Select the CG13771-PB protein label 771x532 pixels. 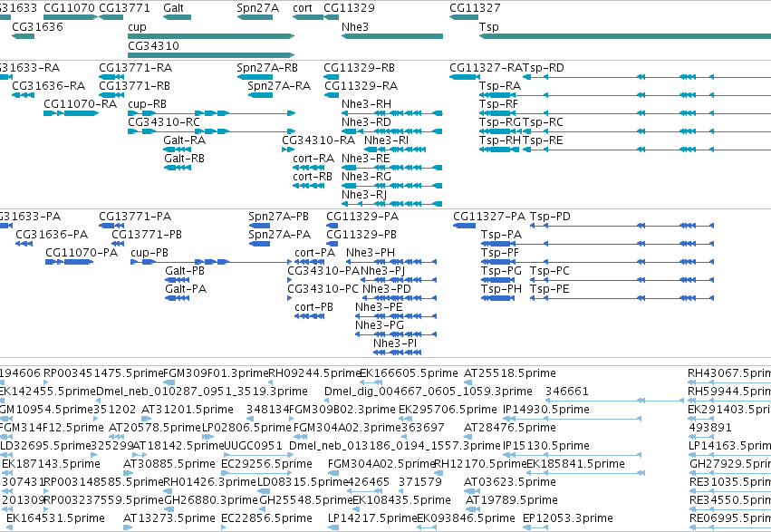pos(147,235)
